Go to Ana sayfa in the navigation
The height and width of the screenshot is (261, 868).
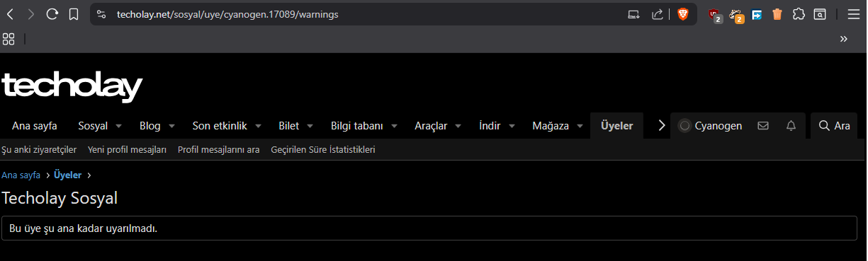click(35, 126)
